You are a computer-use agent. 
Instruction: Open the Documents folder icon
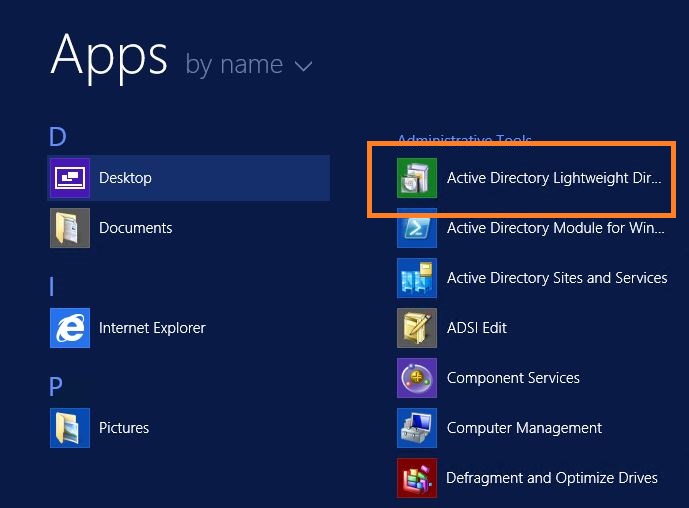click(70, 228)
